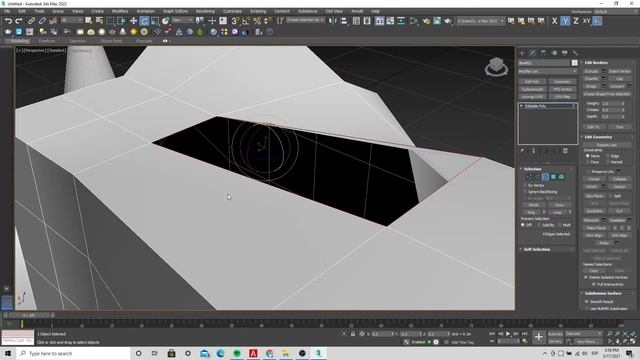Open the Customize menu
Viewport: 640px width, 360px height.
[x=232, y=11]
